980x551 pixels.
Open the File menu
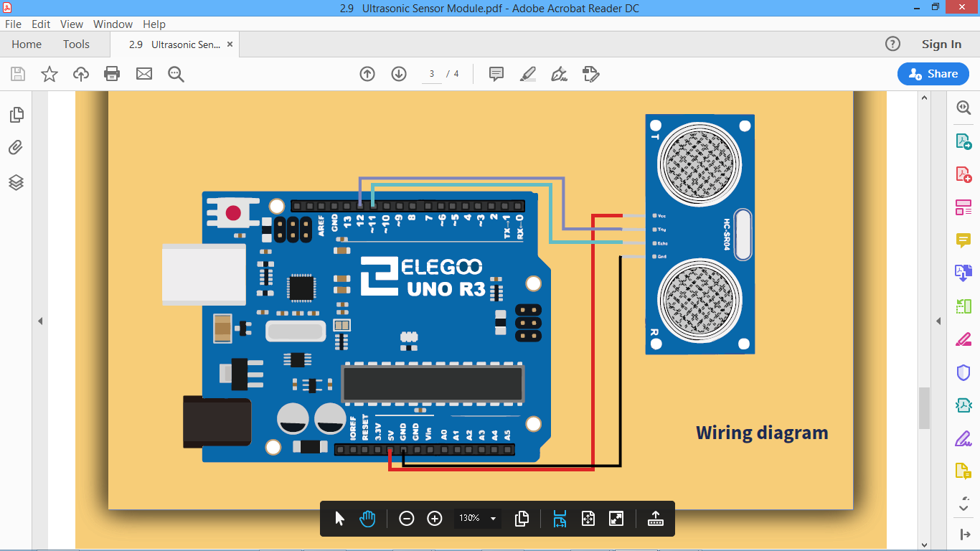pos(13,24)
